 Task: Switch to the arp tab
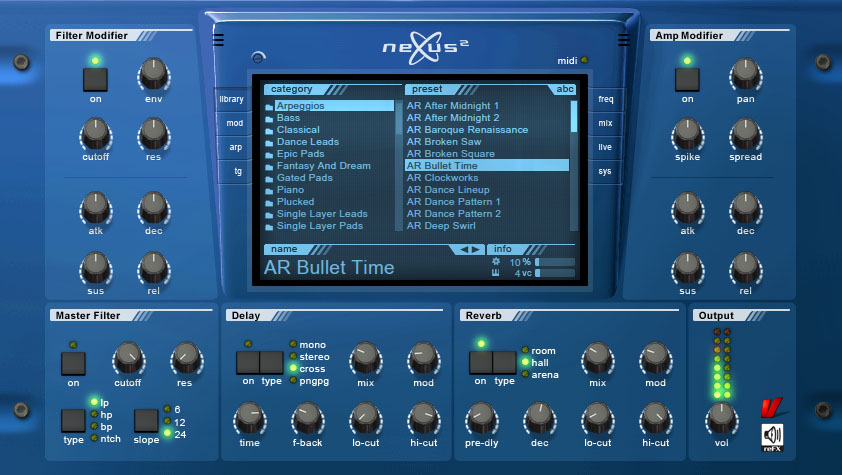click(234, 148)
